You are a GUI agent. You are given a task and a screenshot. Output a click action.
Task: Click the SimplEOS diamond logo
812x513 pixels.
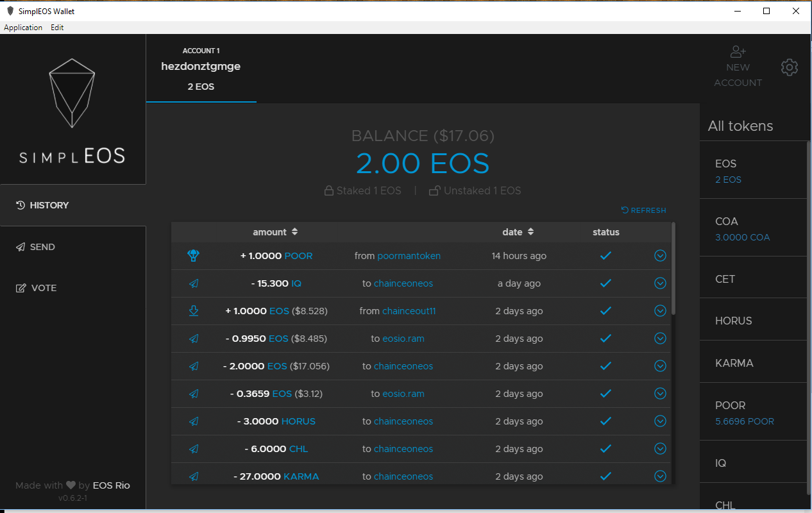click(72, 93)
